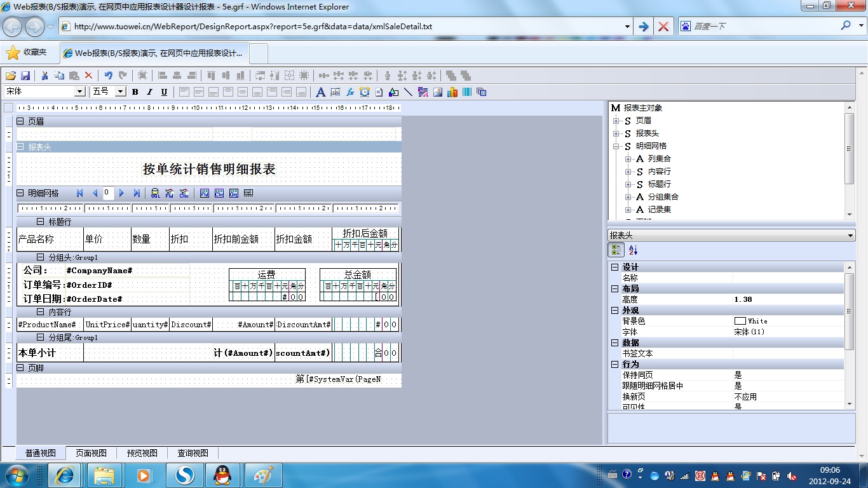Viewport: 868px width, 488px height.
Task: Select the static text box 'A' tool
Action: (x=320, y=92)
